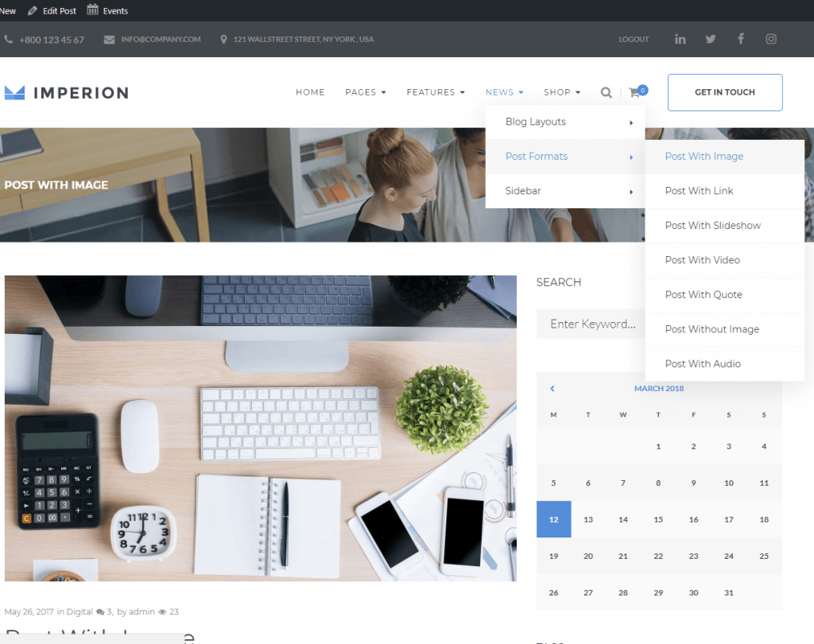Click the Enter Keyword search field
This screenshot has width=814, height=644.
point(591,324)
